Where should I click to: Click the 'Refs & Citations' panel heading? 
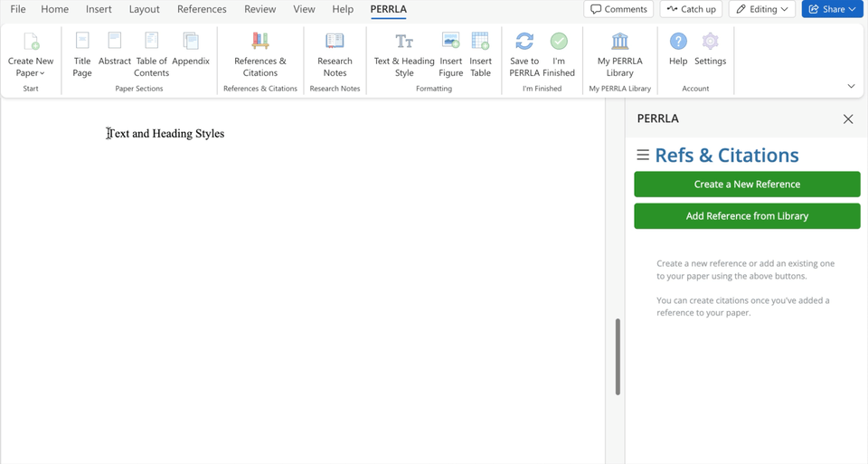(x=727, y=155)
